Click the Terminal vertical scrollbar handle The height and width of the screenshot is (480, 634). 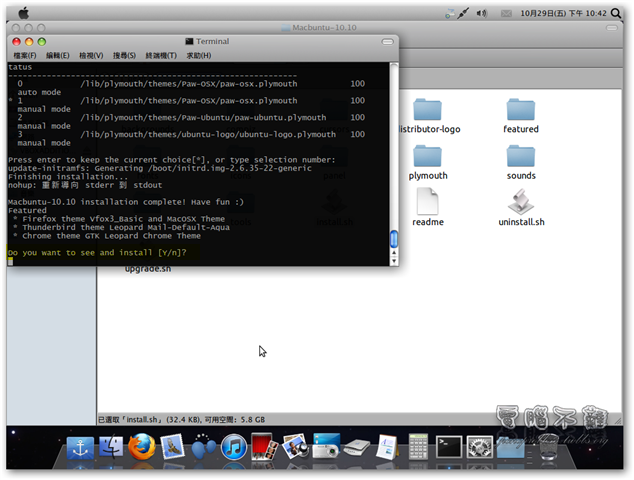tap(393, 240)
